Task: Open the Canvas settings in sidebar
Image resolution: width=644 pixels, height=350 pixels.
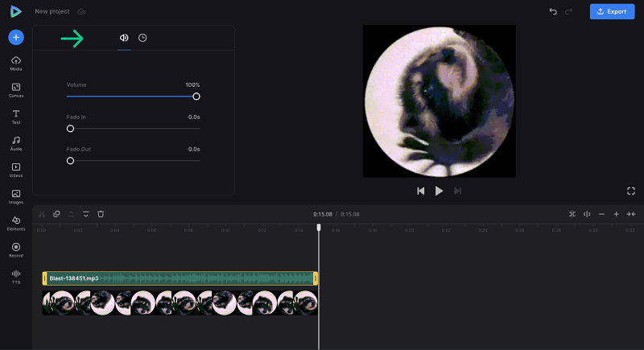Action: pos(16,90)
